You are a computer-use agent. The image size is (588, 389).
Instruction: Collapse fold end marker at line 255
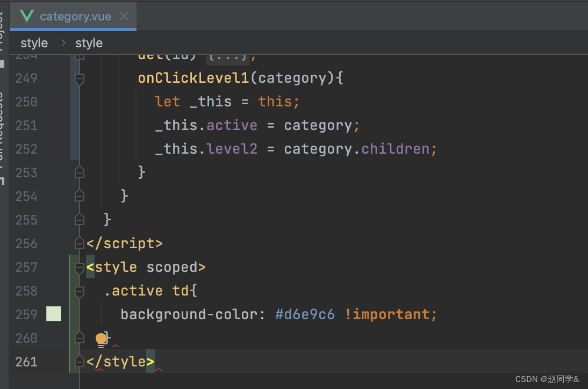[80, 220]
